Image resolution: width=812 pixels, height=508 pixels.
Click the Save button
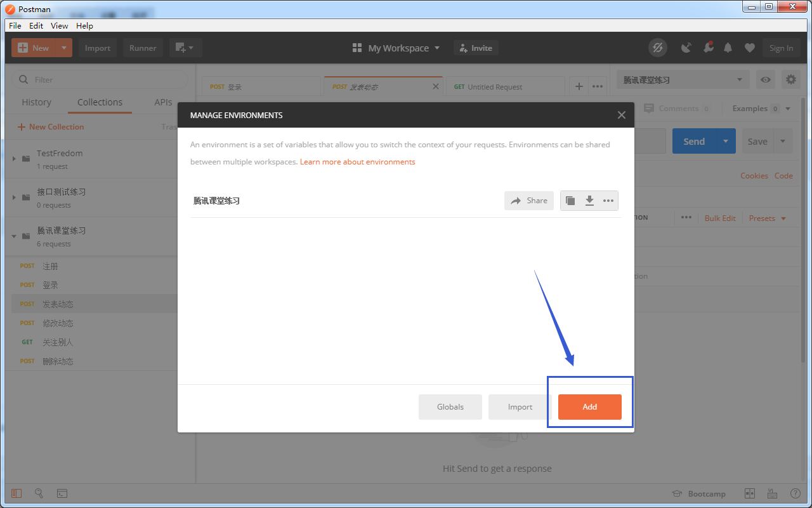(x=757, y=141)
